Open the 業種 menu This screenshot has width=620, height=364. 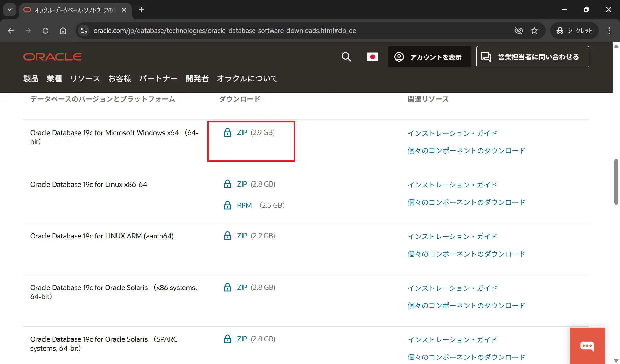tap(54, 78)
